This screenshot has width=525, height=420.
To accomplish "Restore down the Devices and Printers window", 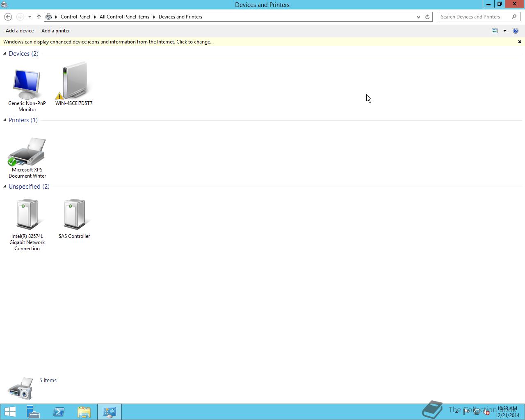I will pos(500,4).
